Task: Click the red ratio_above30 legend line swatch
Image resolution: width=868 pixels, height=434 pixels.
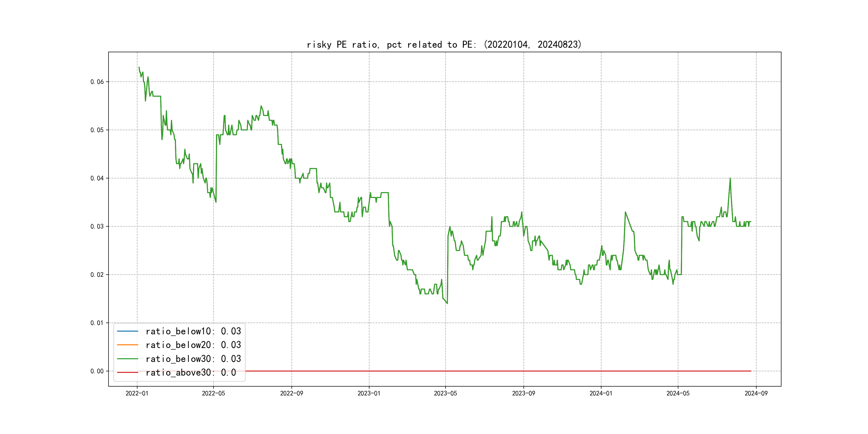Action: pos(127,373)
